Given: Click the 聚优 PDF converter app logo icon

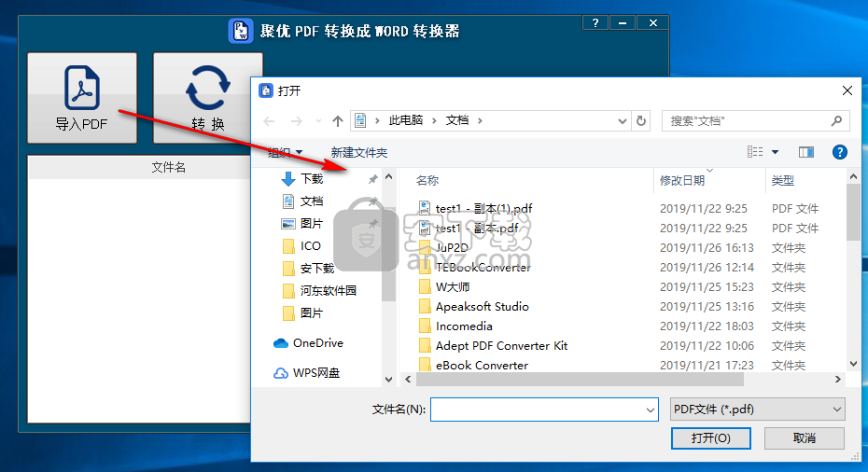Looking at the screenshot, I should tap(240, 31).
